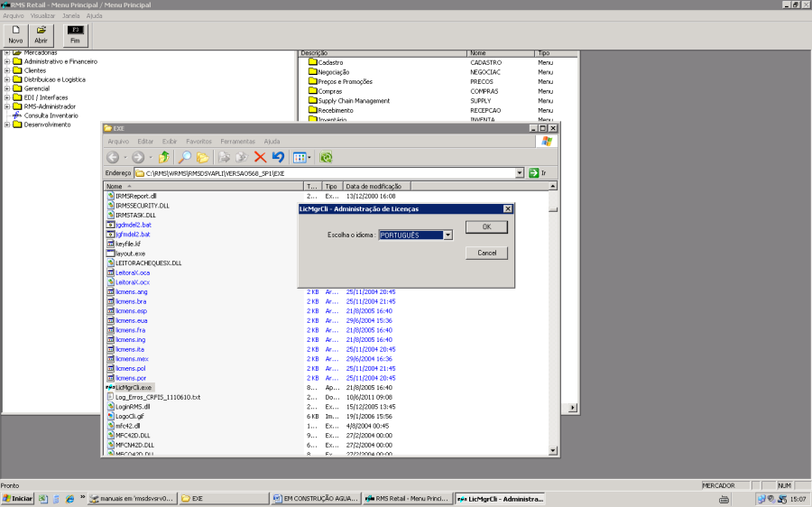Click file list scrollbar up arrow
Screen dimensions: 812x507
[553, 186]
